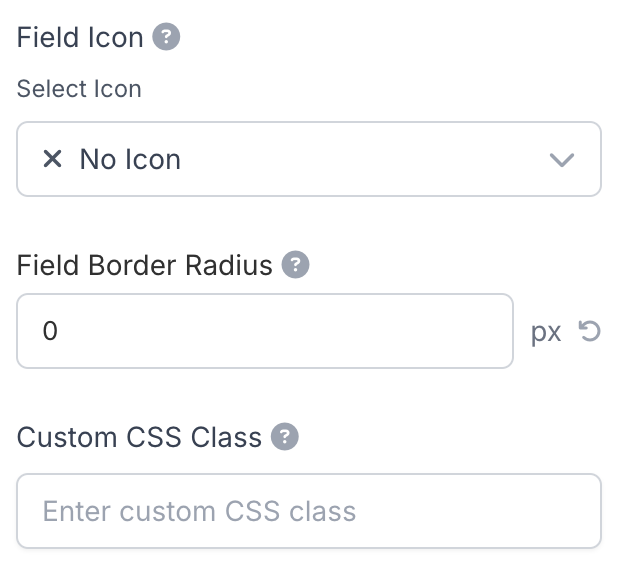
Task: Click the "No Icon" selected option text
Action: 130,159
